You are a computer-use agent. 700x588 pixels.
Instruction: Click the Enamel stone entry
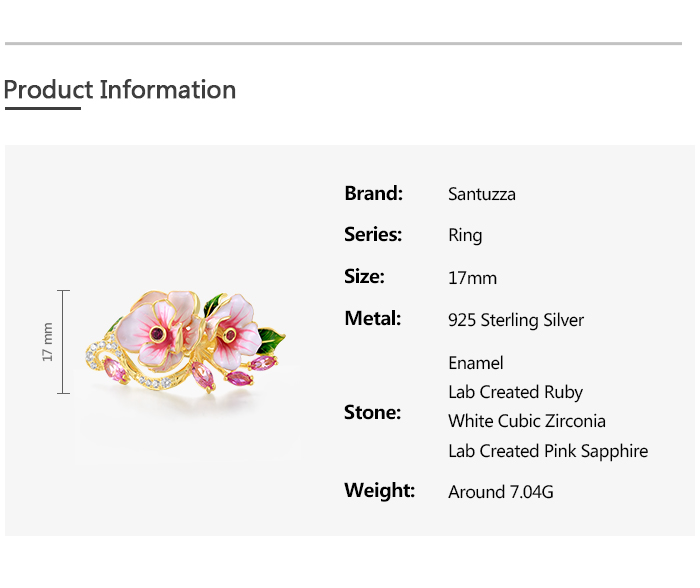click(x=475, y=363)
